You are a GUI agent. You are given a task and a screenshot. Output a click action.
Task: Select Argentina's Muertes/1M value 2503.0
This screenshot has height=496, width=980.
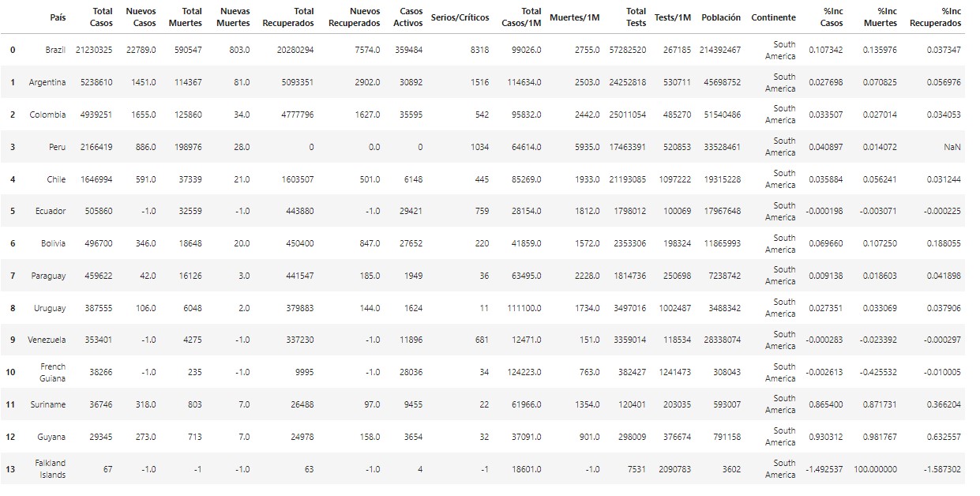coord(588,82)
